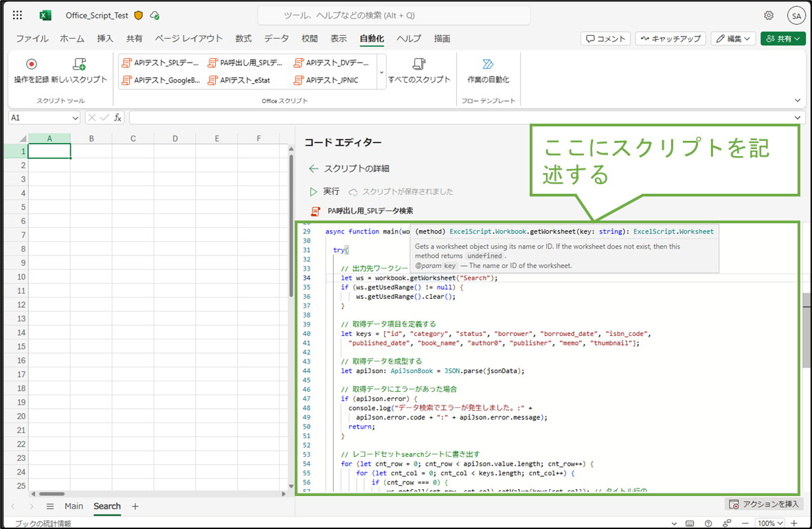Image resolution: width=812 pixels, height=529 pixels.
Task: Run the script (実行)
Action: pyautogui.click(x=324, y=192)
